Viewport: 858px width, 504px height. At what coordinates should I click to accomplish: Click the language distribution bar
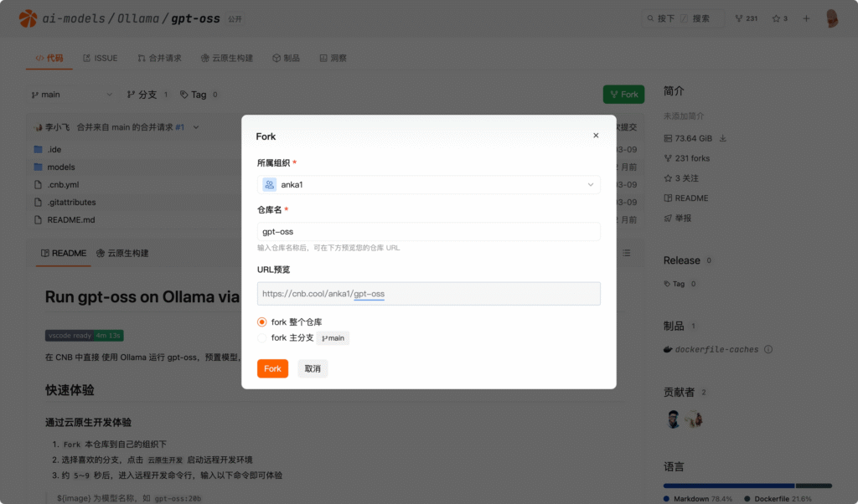point(747,486)
